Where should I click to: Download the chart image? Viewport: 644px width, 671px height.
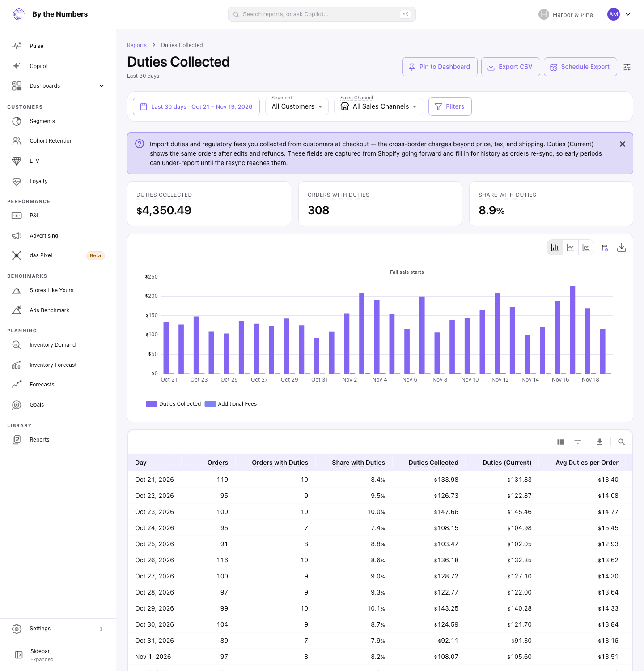click(x=622, y=247)
